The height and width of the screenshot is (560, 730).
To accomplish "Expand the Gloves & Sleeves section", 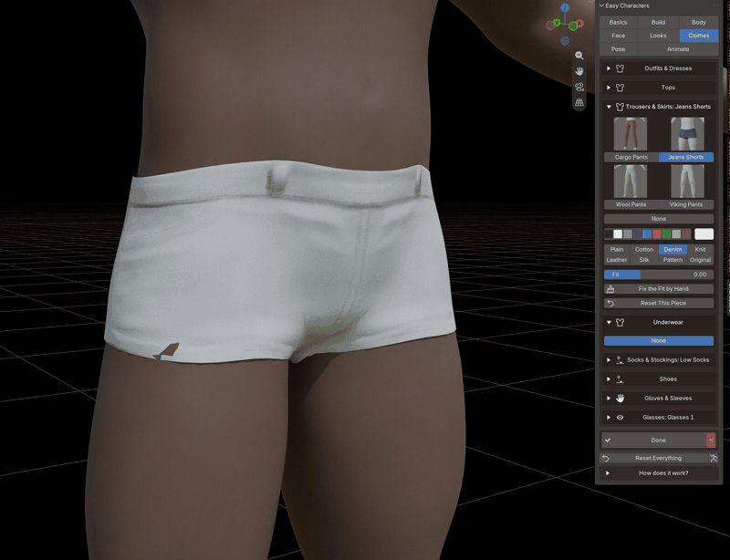I will coord(609,398).
